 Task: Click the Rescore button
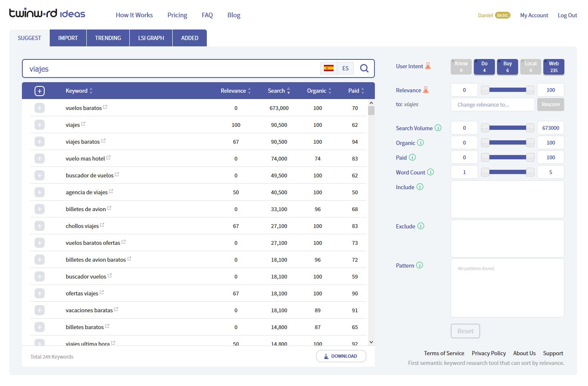pos(551,105)
